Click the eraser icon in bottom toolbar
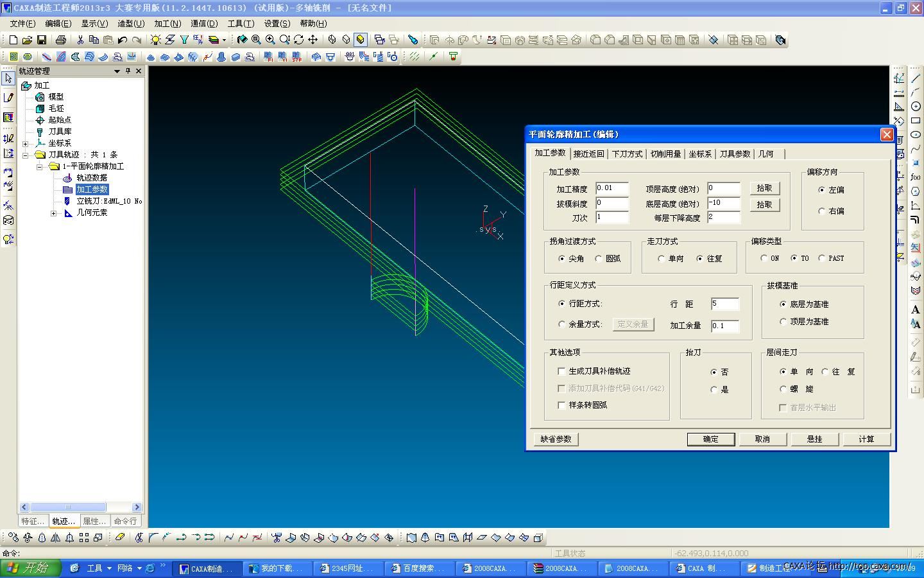 [119, 538]
